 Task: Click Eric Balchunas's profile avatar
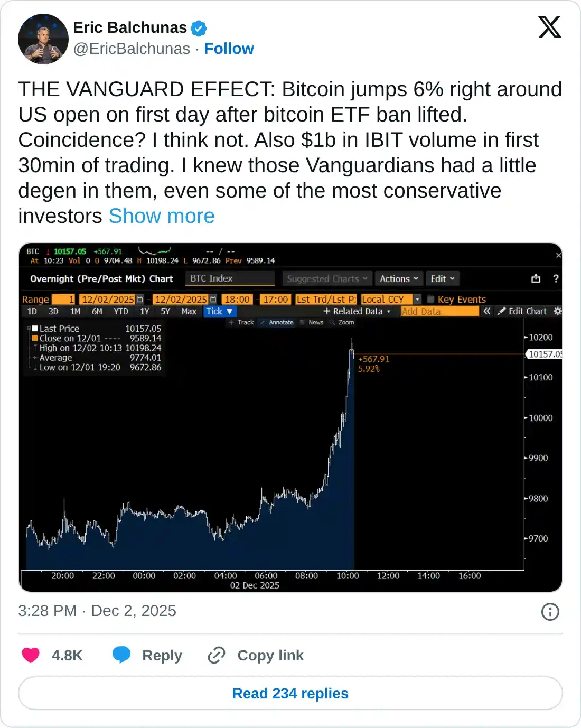click(x=43, y=39)
